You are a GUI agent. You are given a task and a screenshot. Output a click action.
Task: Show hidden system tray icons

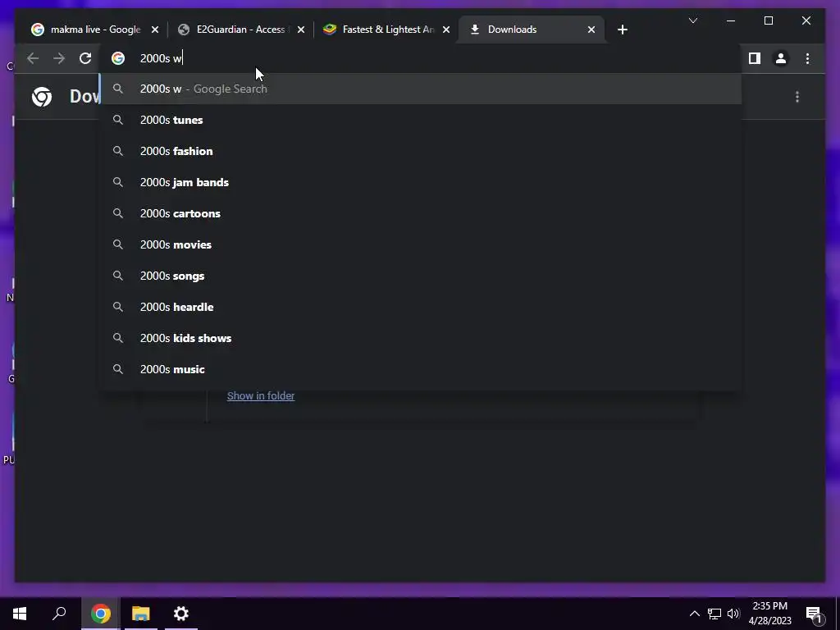point(694,614)
